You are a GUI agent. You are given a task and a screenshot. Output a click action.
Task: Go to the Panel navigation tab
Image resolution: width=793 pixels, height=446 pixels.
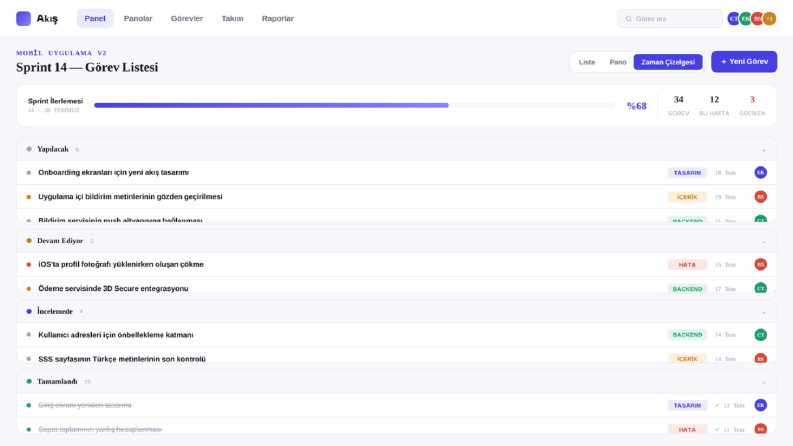pos(95,19)
